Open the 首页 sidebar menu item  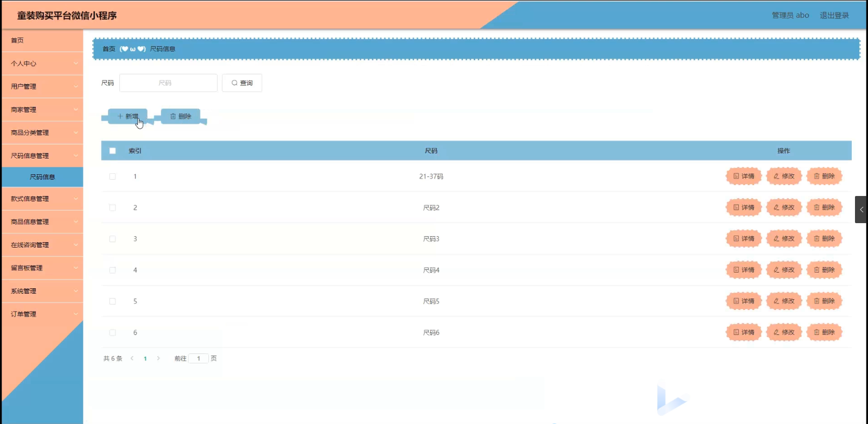tap(42, 40)
